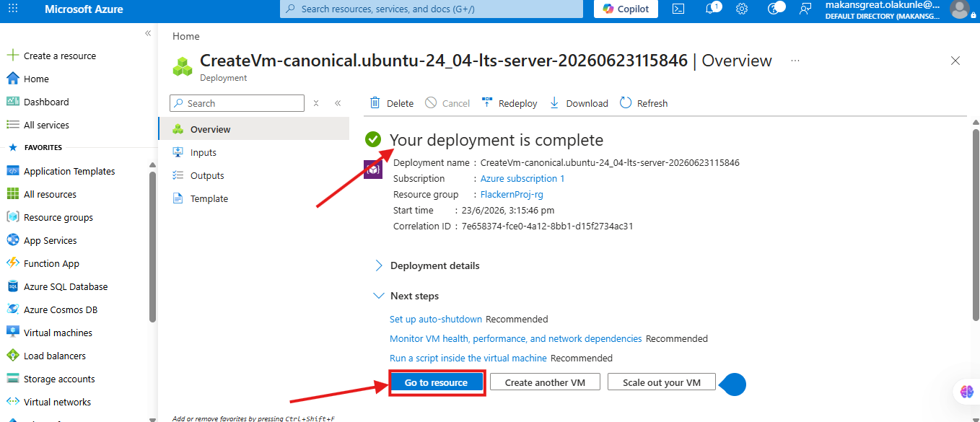Open the feedback icon in header
The image size is (980, 422).
pyautogui.click(x=805, y=9)
